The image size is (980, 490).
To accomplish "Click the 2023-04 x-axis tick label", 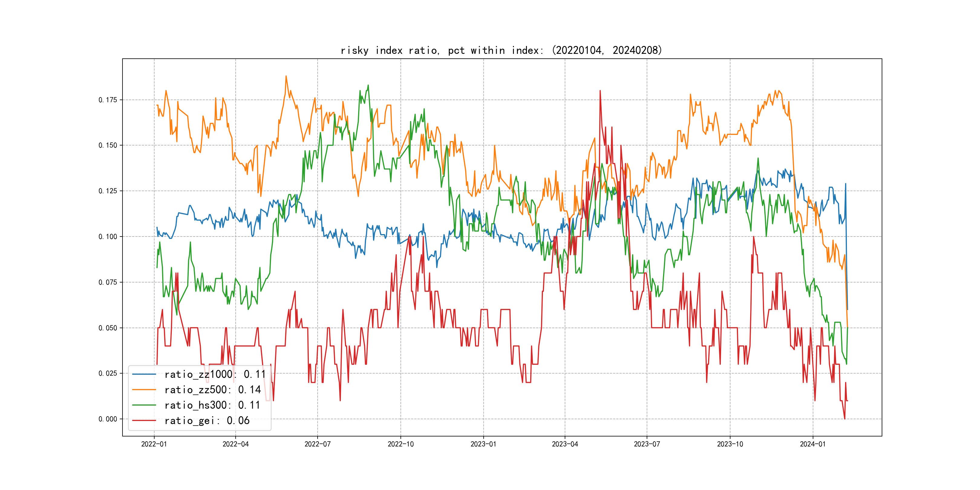I will tap(565, 444).
